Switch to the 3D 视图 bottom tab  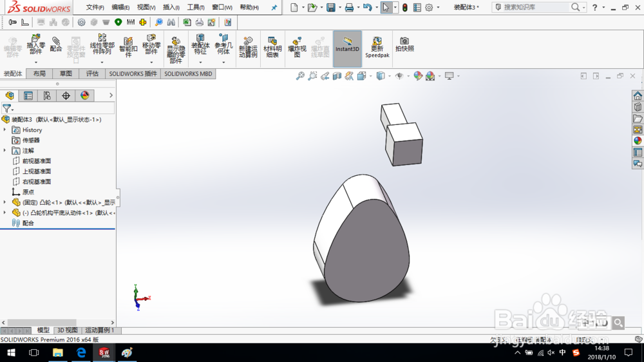(68, 330)
